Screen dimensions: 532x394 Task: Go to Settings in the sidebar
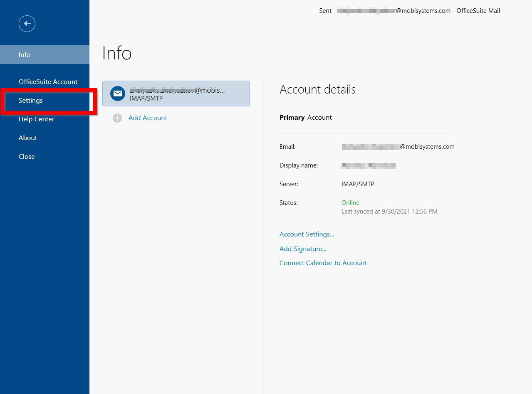click(x=45, y=100)
